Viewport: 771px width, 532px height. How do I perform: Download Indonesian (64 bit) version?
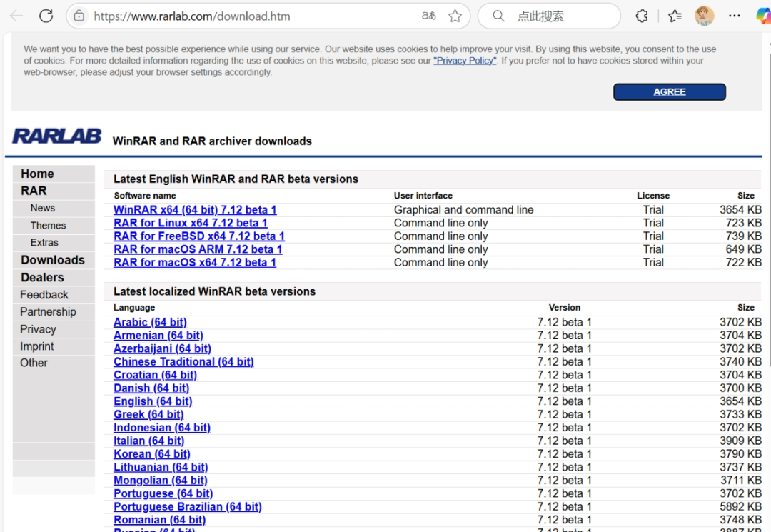(x=162, y=428)
